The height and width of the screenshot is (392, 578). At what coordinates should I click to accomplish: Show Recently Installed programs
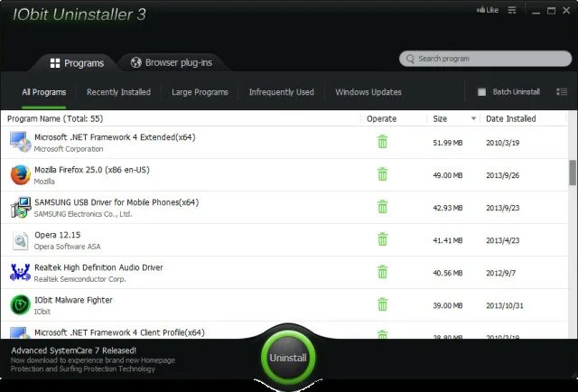[x=118, y=92]
